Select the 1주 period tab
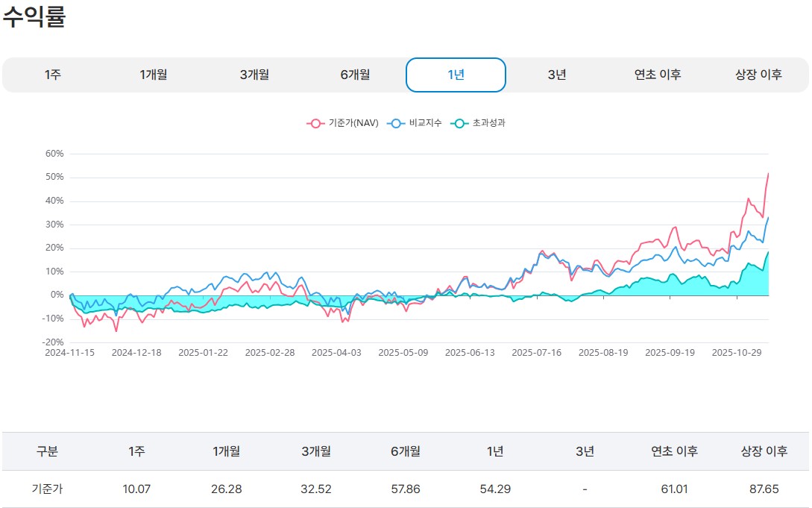Screen dimensions: 812x508 click(x=52, y=75)
